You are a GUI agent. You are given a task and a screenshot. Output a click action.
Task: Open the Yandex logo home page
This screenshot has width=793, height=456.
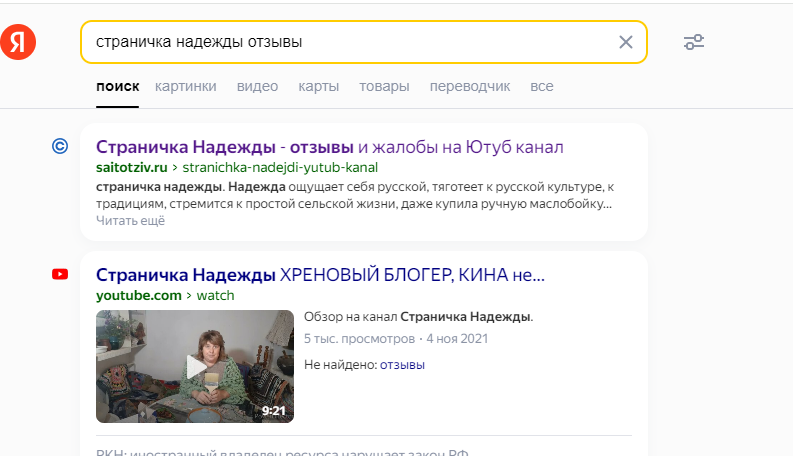click(x=18, y=42)
